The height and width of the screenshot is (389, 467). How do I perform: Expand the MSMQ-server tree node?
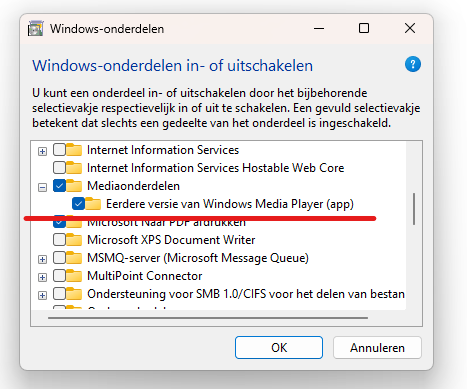click(42, 259)
